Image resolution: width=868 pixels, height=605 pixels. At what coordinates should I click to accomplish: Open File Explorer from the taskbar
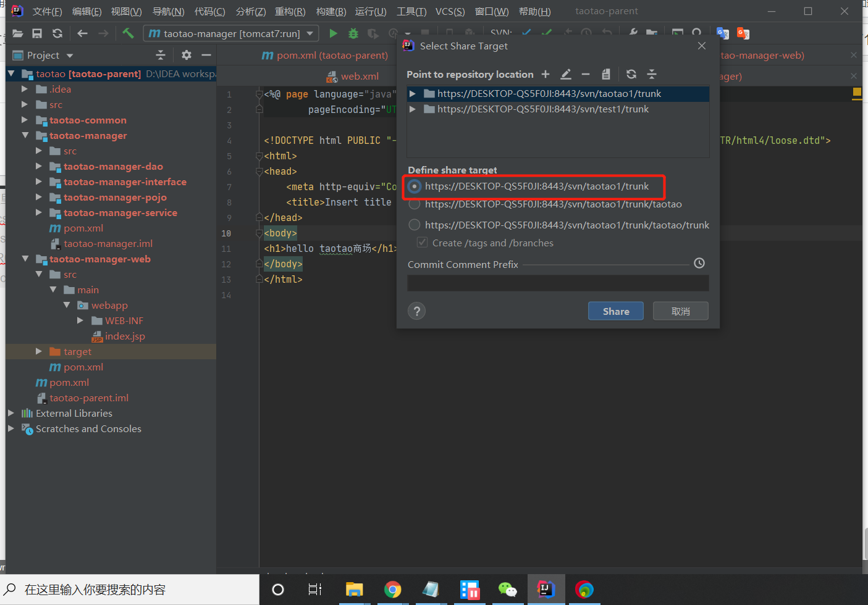pyautogui.click(x=355, y=590)
